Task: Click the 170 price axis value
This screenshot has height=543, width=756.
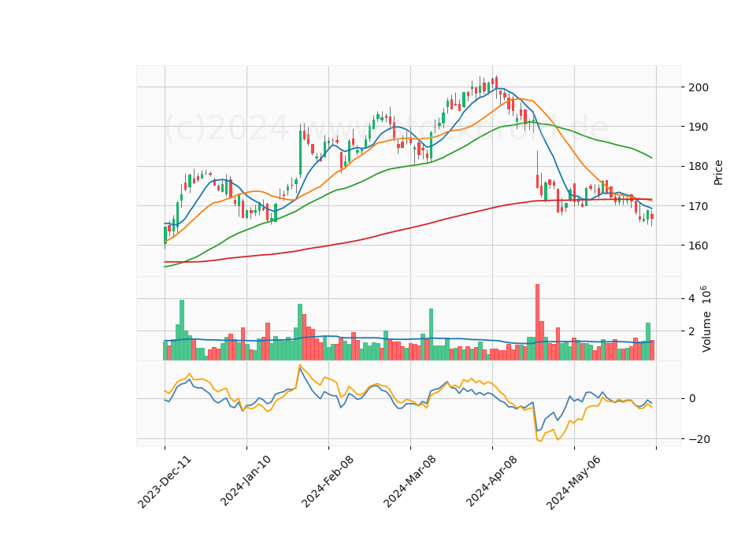Action: click(x=699, y=205)
